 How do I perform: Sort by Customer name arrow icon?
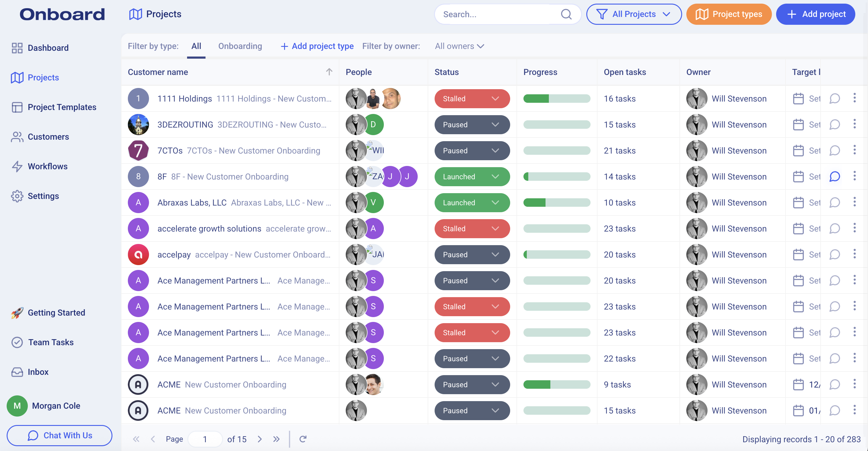329,72
